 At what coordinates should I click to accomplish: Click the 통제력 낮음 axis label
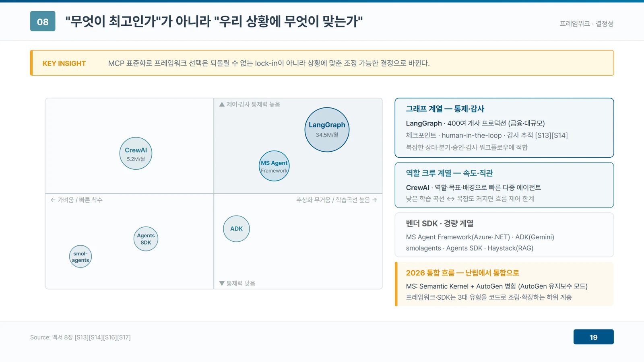click(x=237, y=283)
